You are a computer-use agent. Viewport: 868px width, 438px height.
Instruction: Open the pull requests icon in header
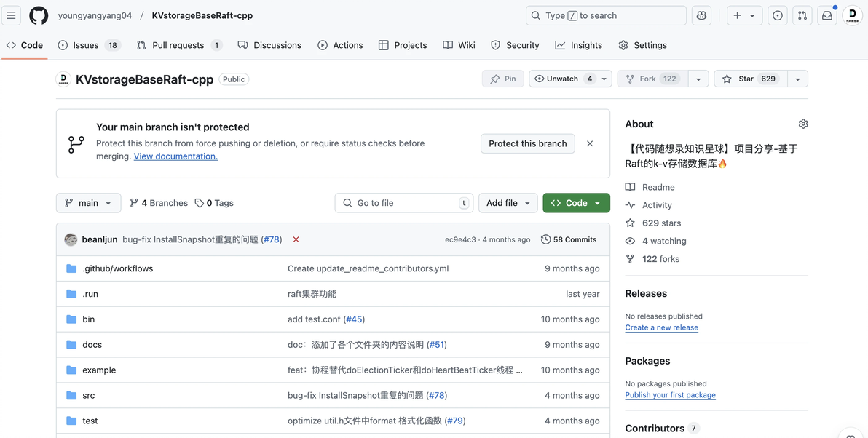(x=802, y=15)
